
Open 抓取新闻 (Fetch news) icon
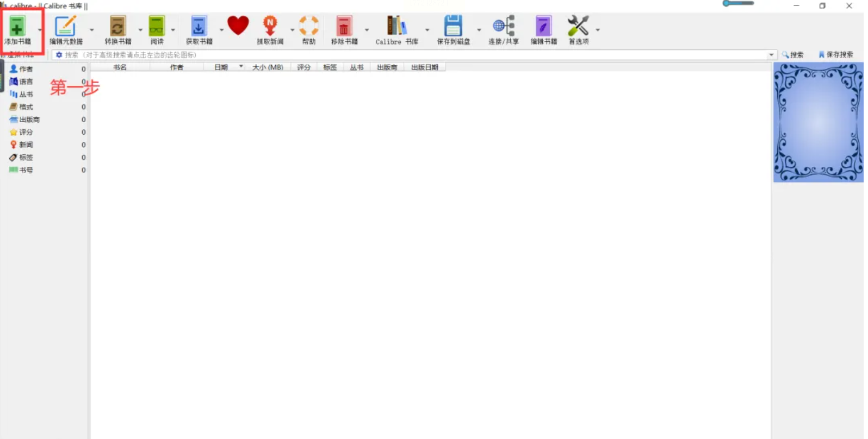pos(270,26)
